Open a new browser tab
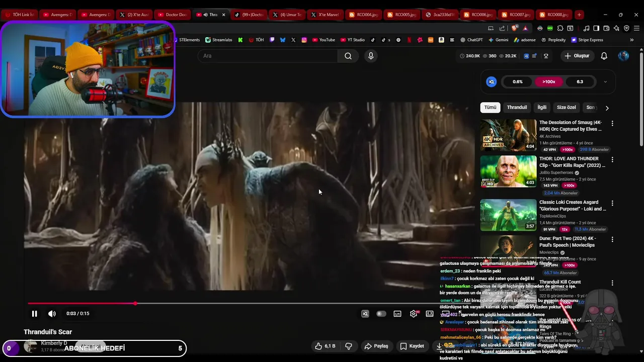The height and width of the screenshot is (362, 644). [x=579, y=15]
